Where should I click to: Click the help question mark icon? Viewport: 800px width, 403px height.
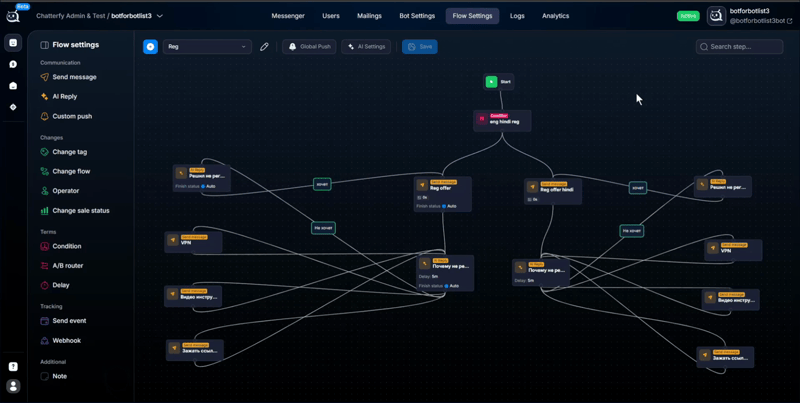[x=13, y=366]
